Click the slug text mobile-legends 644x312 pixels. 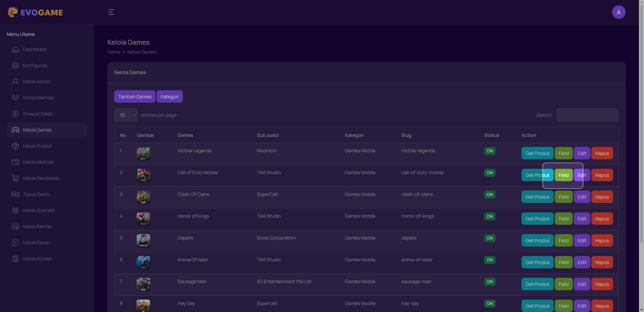(418, 151)
